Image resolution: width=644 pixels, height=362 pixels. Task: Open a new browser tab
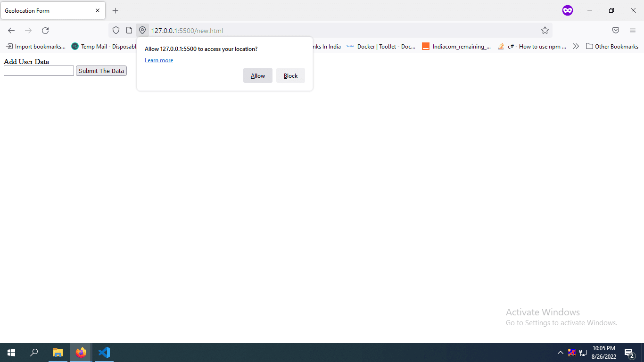point(116,11)
